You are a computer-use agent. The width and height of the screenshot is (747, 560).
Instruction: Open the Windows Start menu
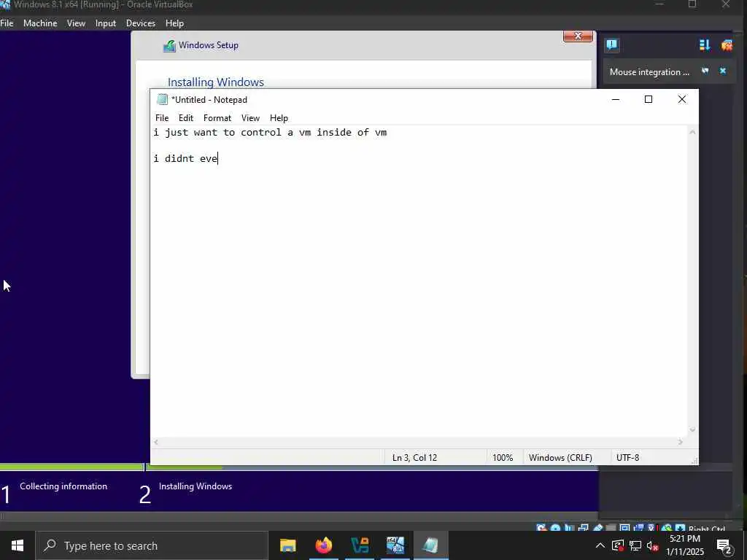click(18, 545)
